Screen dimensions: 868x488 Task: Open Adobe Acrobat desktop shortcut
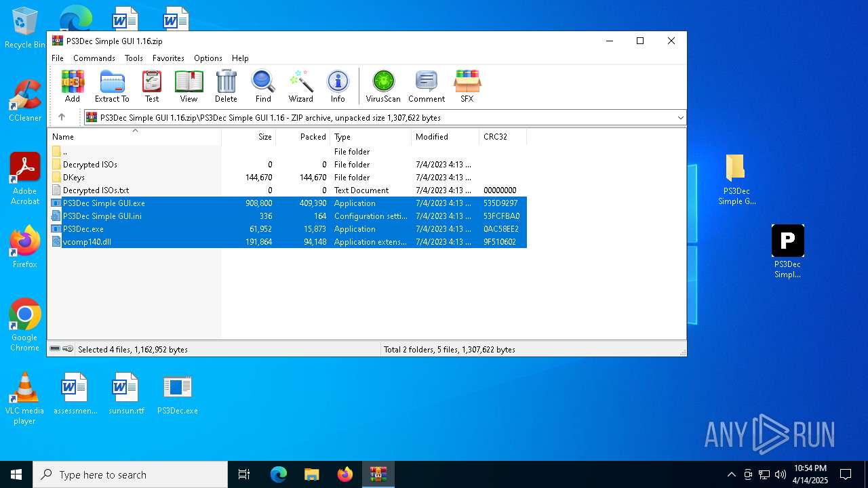tap(25, 179)
